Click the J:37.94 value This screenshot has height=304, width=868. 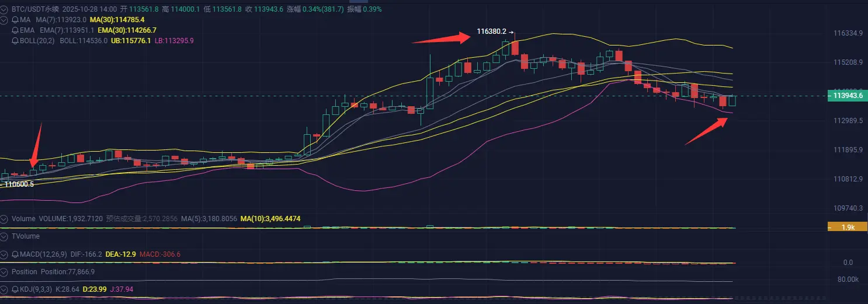(x=121, y=289)
